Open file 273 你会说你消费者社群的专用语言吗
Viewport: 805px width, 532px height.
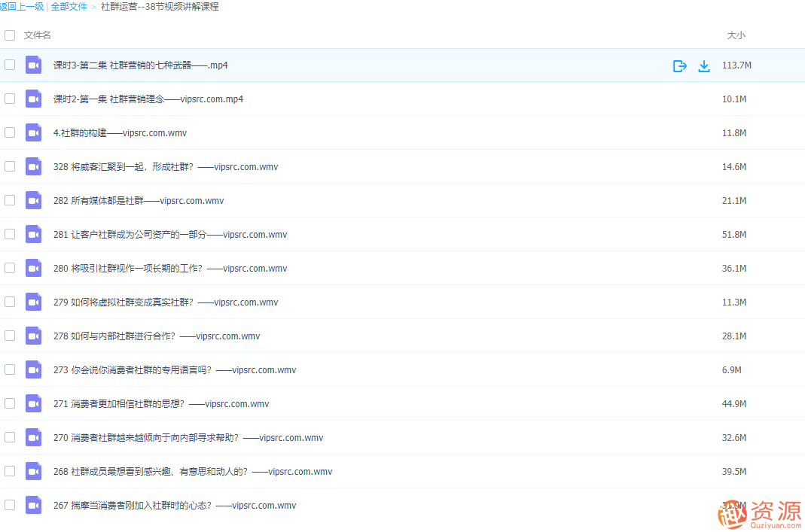pos(175,370)
